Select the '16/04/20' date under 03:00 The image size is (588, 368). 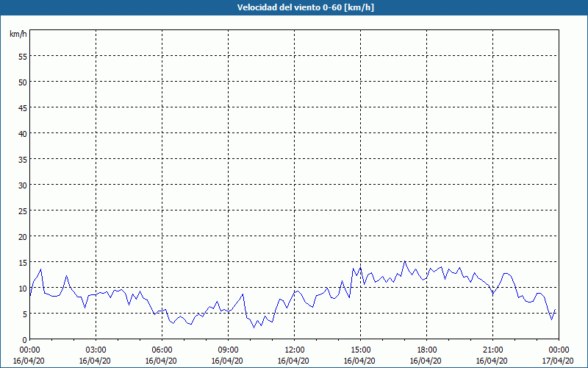coord(95,361)
